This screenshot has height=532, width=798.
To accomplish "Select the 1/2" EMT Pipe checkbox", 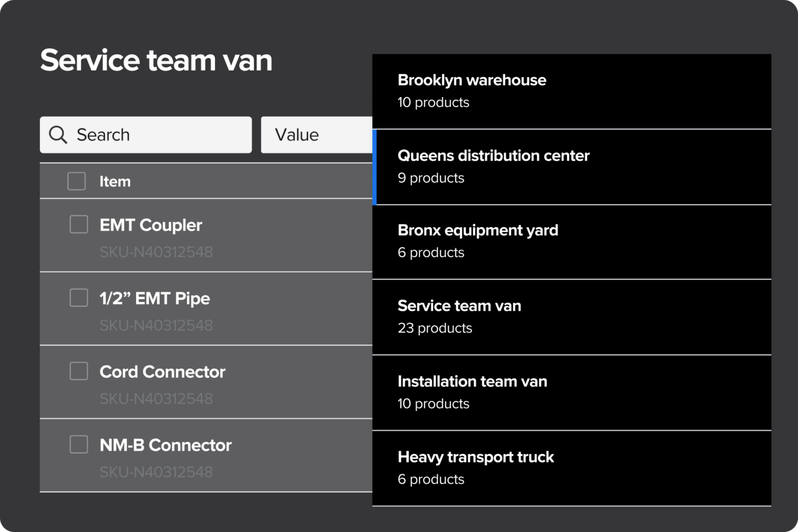I will coord(78,298).
